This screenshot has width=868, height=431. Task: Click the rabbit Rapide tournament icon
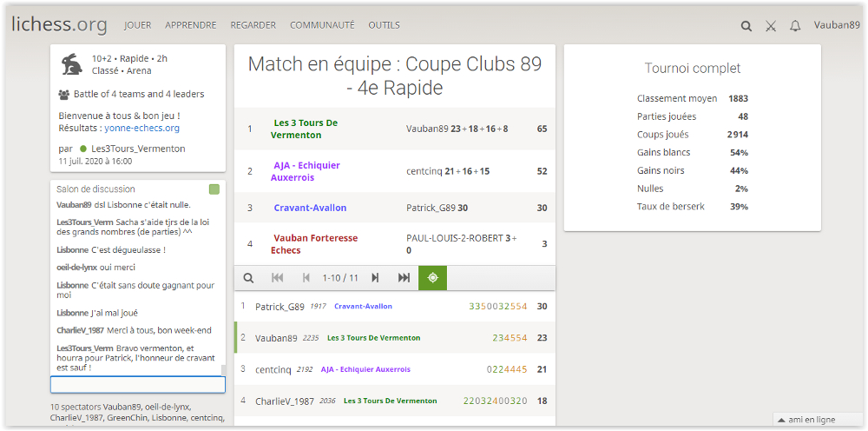72,64
